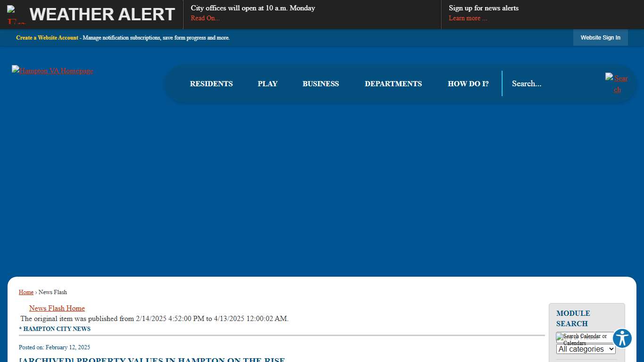Open the Departments menu
Viewport: 644px width, 362px height.
point(393,84)
